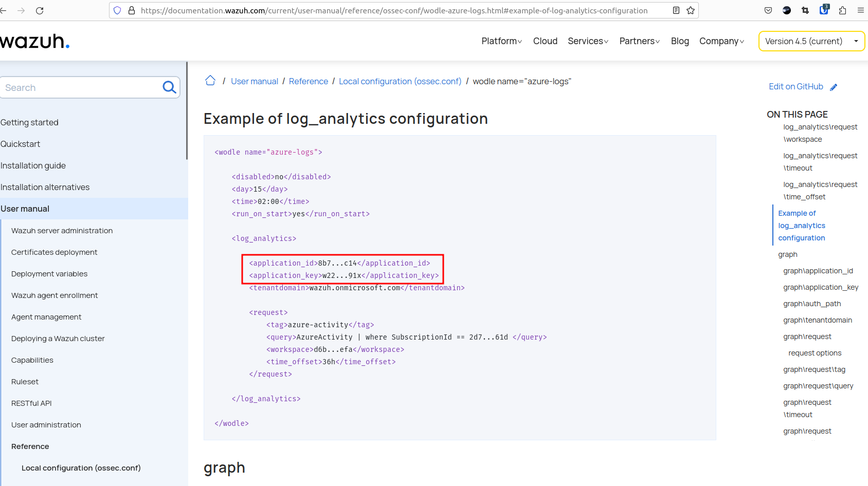The image size is (868, 486).
Task: Click the home breadcrumb icon above the article
Action: pos(210,81)
